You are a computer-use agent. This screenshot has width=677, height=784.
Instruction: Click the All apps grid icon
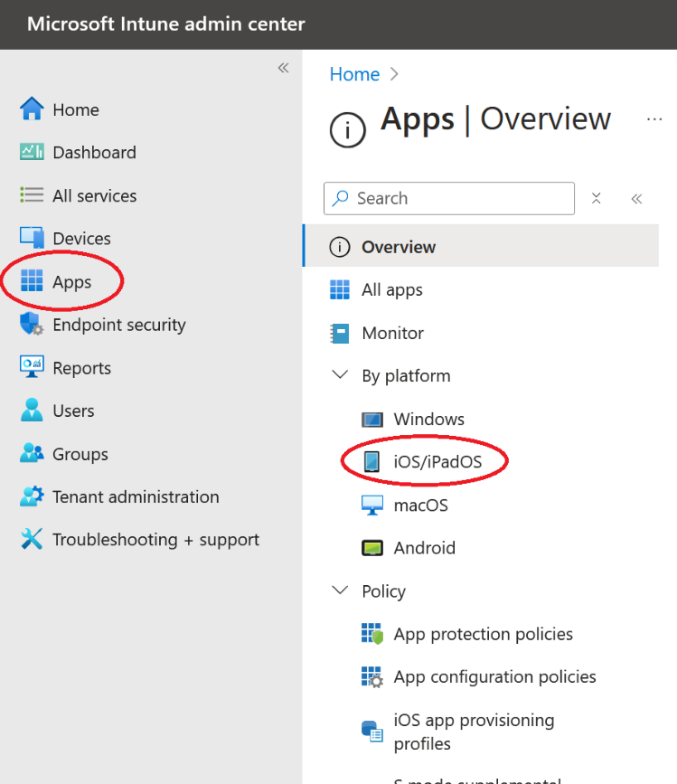(x=340, y=289)
